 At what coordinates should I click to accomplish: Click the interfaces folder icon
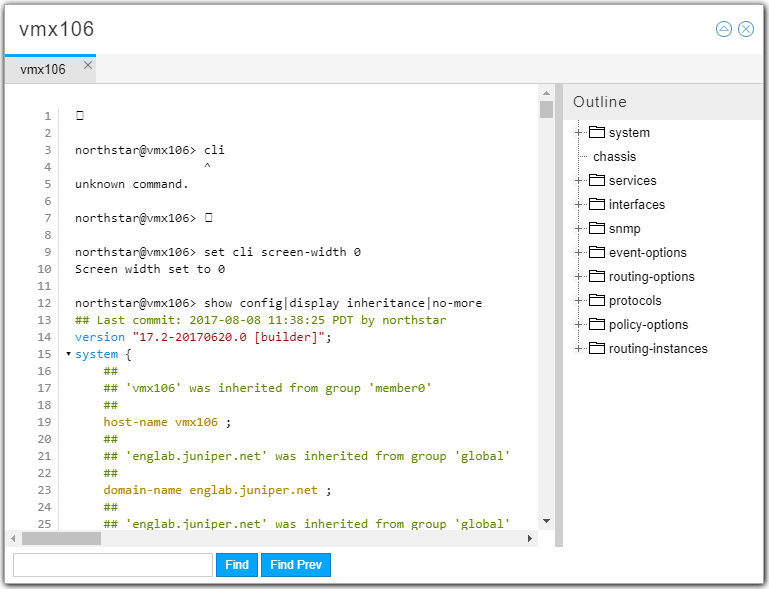(597, 205)
